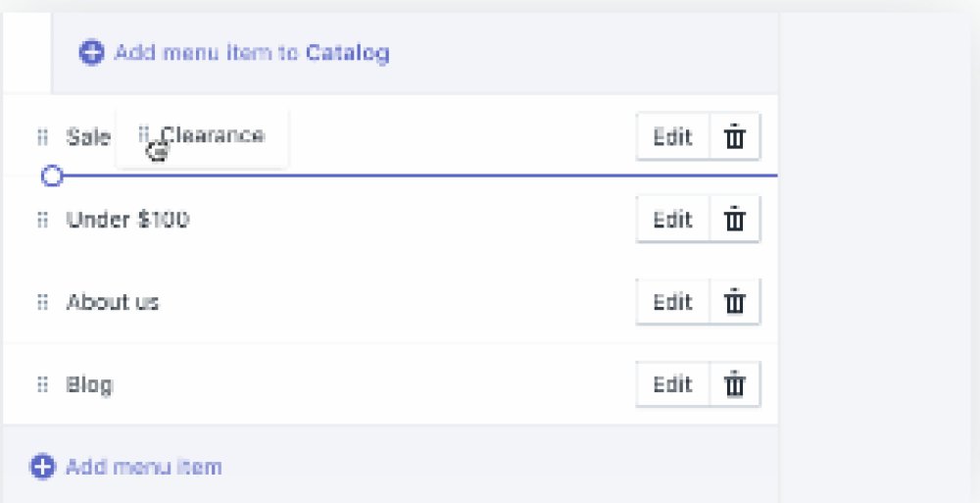The width and height of the screenshot is (980, 503).
Task: Edit the Blog menu item
Action: [x=672, y=384]
